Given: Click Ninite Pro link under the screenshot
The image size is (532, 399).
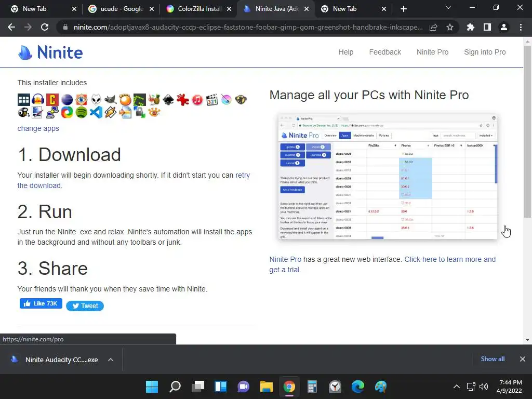Looking at the screenshot, I should pyautogui.click(x=285, y=259).
